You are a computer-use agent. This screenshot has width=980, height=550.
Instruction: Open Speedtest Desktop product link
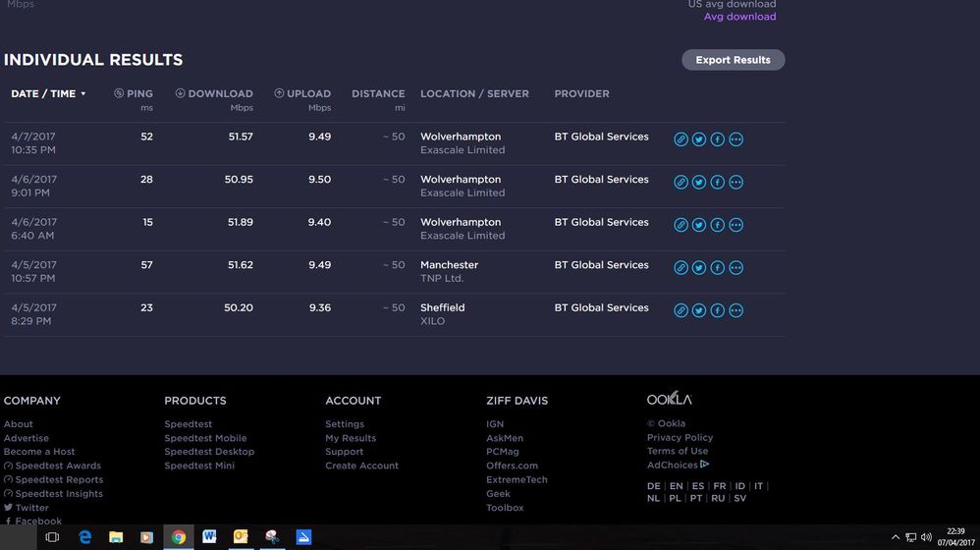tap(209, 451)
